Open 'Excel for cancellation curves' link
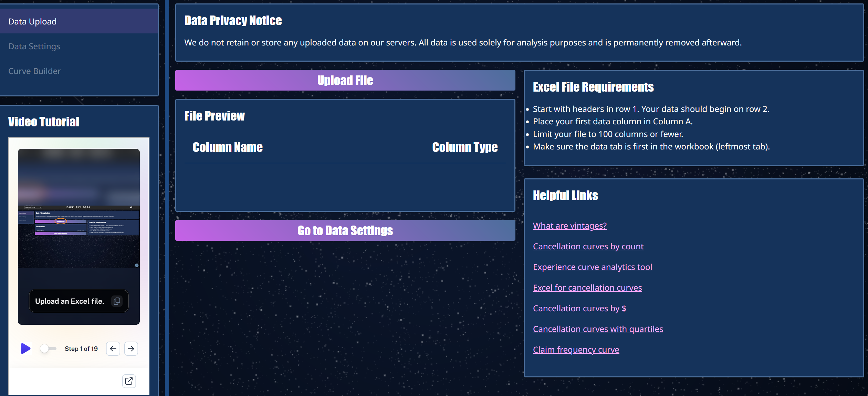The image size is (868, 396). point(587,288)
